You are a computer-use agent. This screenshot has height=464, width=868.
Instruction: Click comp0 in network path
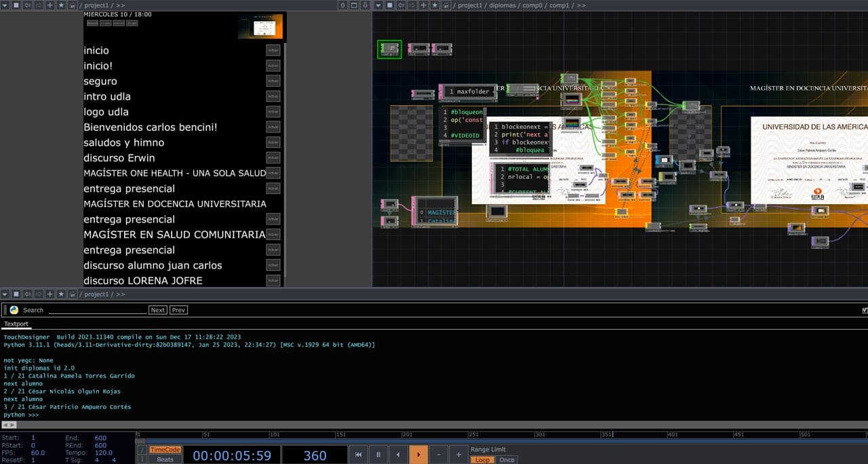point(532,5)
